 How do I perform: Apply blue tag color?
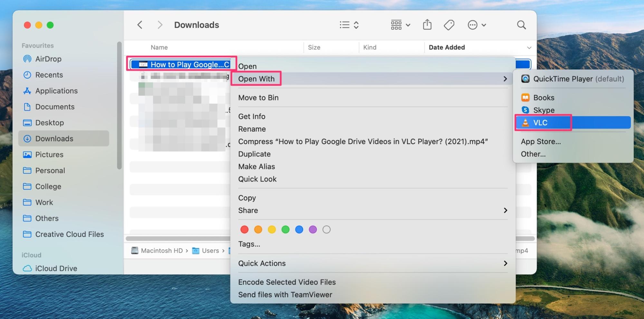[x=299, y=230]
